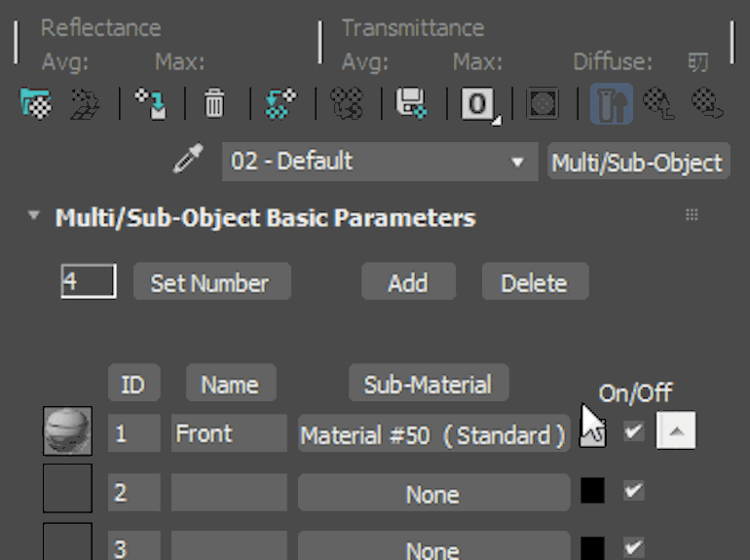Click the black color swatch for ID 2
This screenshot has height=560, width=750.
tap(592, 491)
